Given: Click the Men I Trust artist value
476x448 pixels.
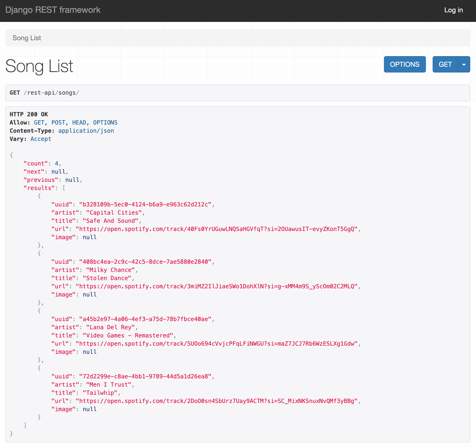Looking at the screenshot, I should click(109, 385).
